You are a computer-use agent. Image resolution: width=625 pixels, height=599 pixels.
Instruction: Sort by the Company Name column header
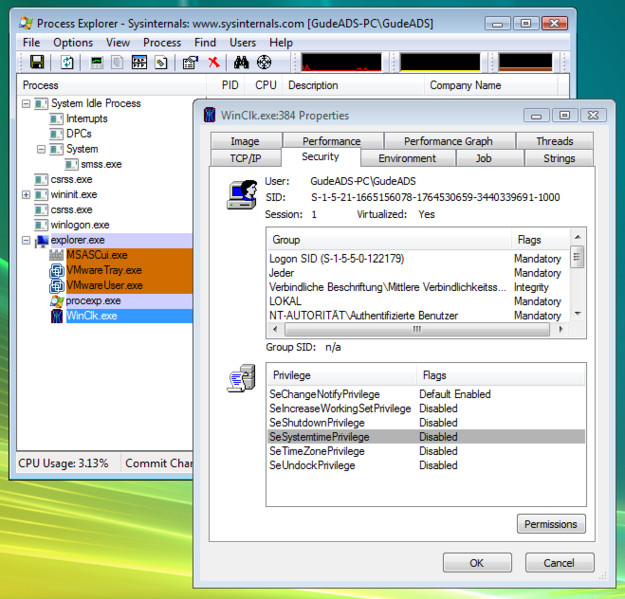tap(491, 85)
